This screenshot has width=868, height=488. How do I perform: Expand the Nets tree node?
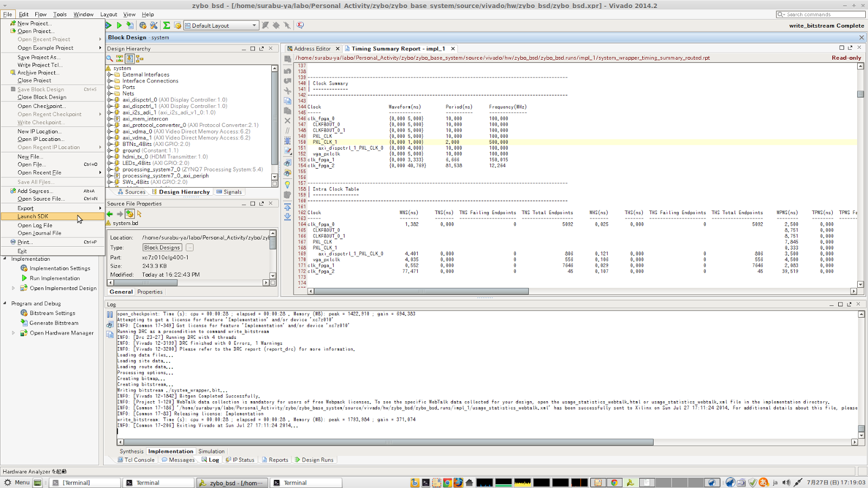pos(110,94)
